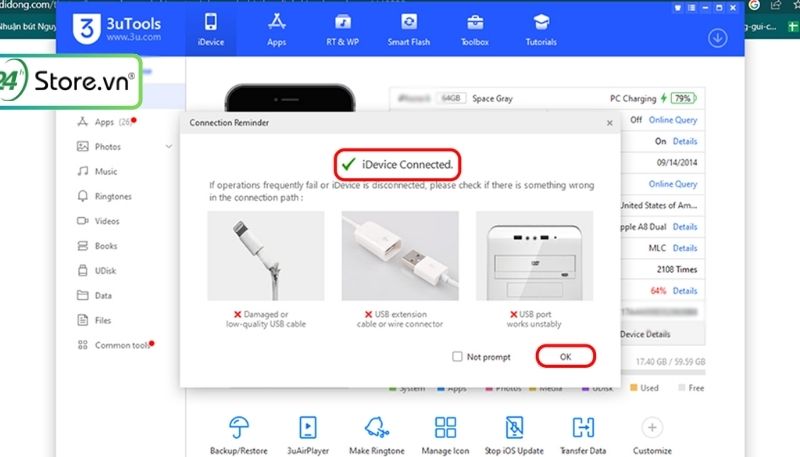800x457 pixels.
Task: Click the 3uTools logo
Action: [x=117, y=29]
